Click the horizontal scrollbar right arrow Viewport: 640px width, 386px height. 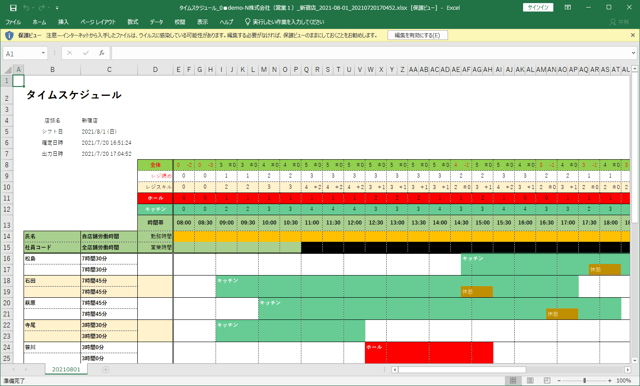(628, 370)
